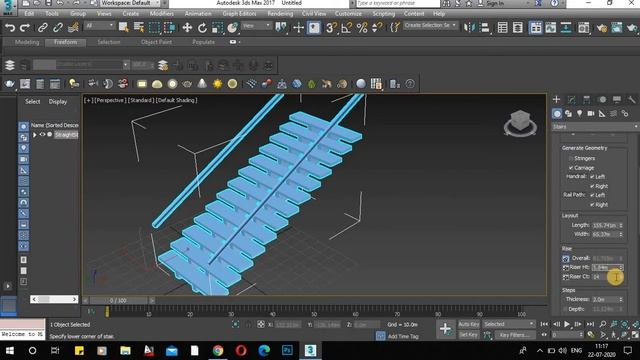Click the Set Key button
Image resolution: width=640 pixels, height=360 pixels.
469,335
